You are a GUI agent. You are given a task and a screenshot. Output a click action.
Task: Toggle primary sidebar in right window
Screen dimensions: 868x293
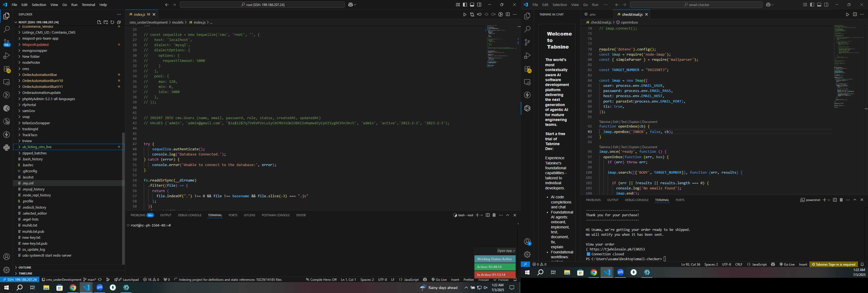[x=812, y=5]
